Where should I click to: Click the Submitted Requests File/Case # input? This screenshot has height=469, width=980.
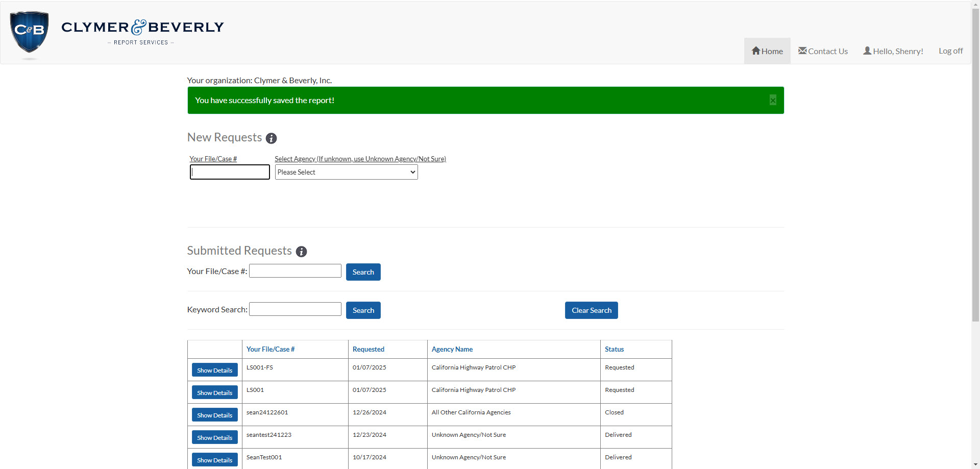pos(295,271)
